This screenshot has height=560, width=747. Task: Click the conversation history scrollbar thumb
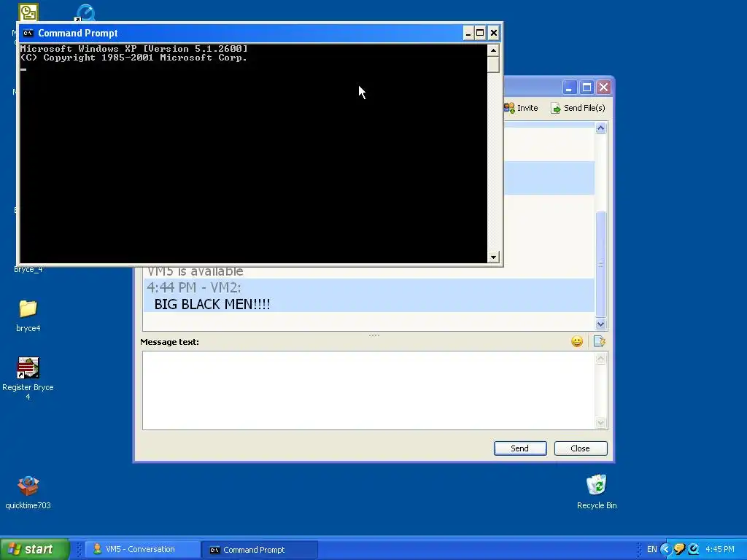601,264
